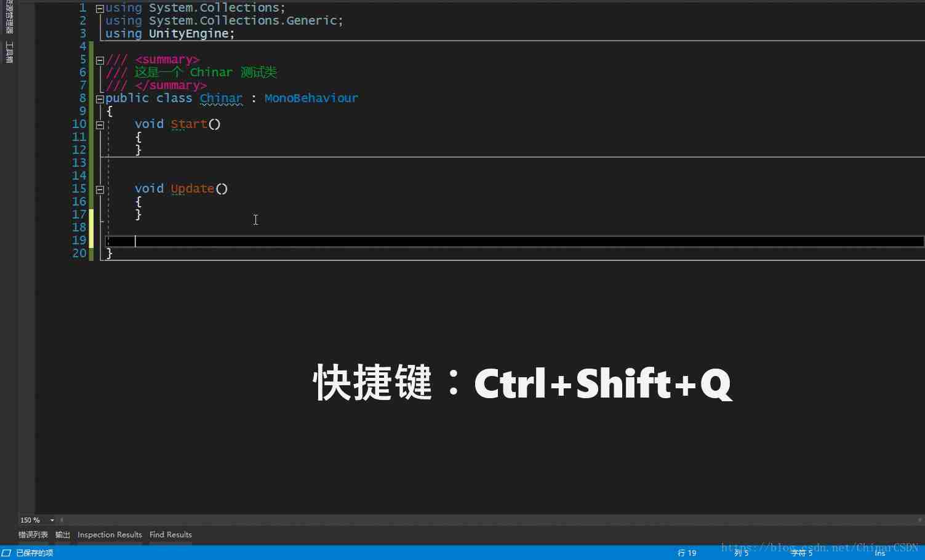Viewport: 925px width, 560px height.
Task: Open the 150 % zoom dropdown
Action: point(52,520)
